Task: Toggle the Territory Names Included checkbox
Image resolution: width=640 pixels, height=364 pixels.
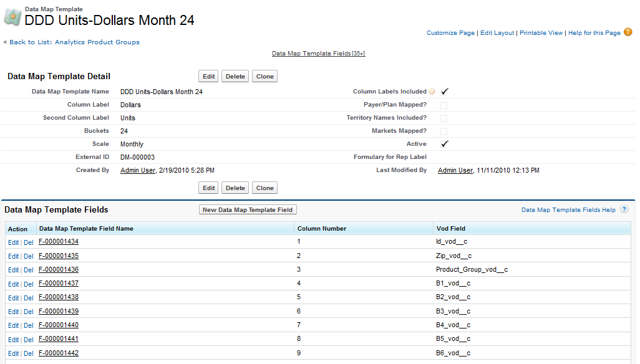Action: pyautogui.click(x=444, y=118)
